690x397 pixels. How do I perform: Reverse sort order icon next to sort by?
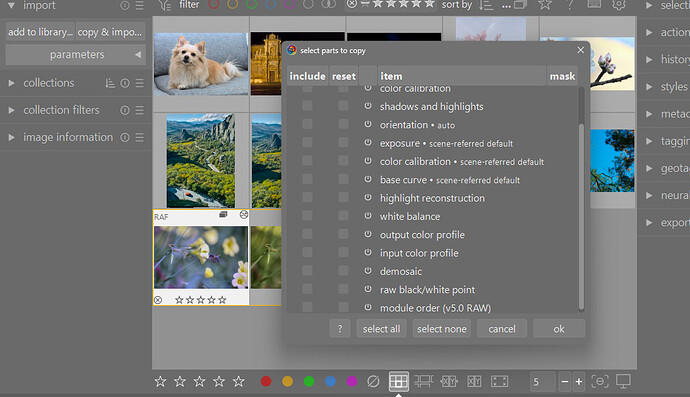486,5
